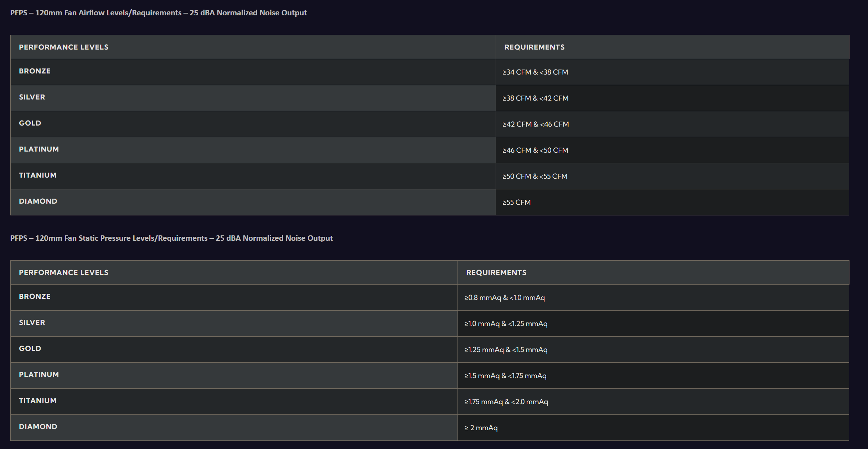The height and width of the screenshot is (449, 868).
Task: Click the airflow table REQUIREMENTS header
Action: 534,47
